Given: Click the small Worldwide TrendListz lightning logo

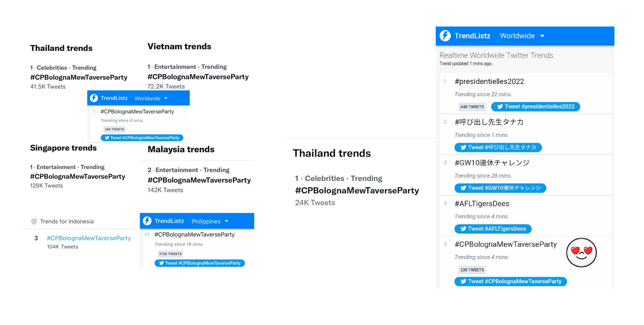Looking at the screenshot, I should [94, 98].
